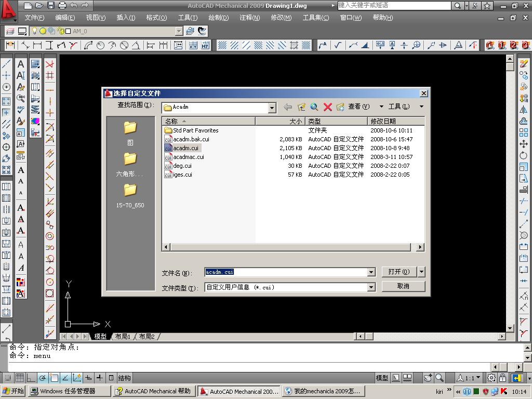
Task: Click into the 文件名 input field
Action: click(x=286, y=272)
